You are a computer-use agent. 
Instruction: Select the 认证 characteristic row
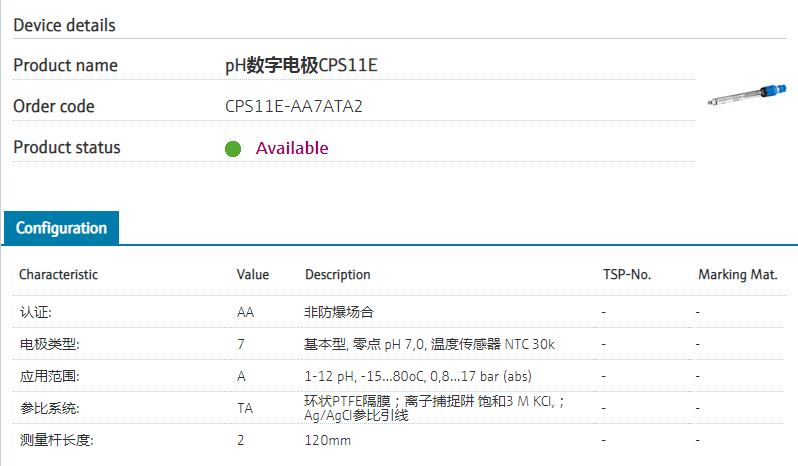[35, 312]
